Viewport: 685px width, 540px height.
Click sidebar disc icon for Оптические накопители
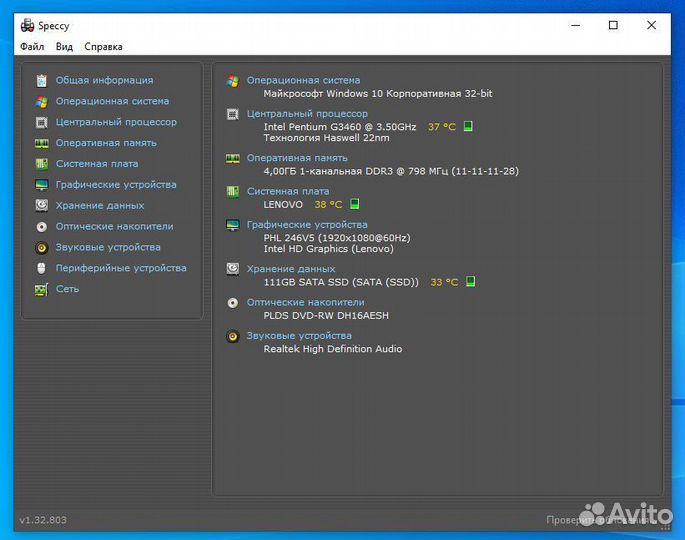click(x=42, y=226)
